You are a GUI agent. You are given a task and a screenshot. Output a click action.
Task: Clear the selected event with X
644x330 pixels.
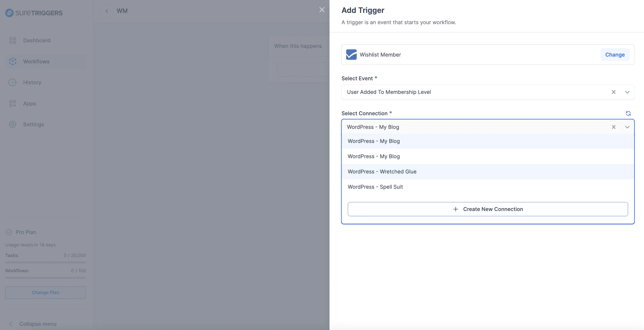(x=614, y=92)
